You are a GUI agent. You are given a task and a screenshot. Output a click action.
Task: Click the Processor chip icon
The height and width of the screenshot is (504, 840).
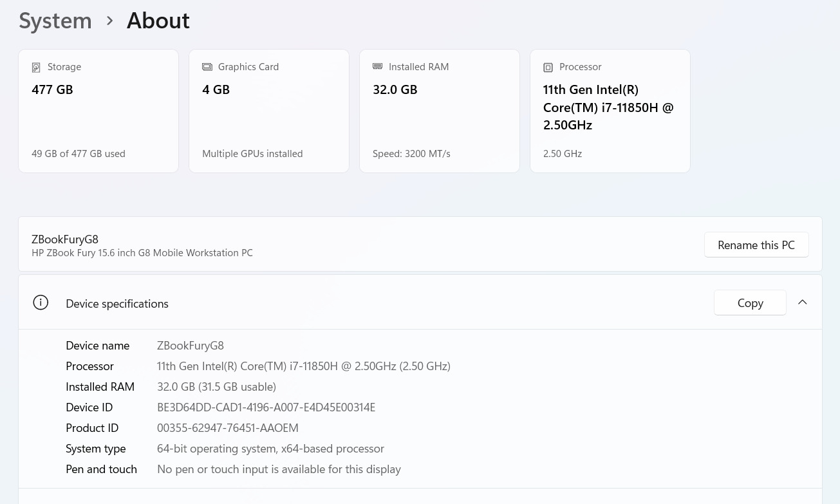tap(548, 68)
